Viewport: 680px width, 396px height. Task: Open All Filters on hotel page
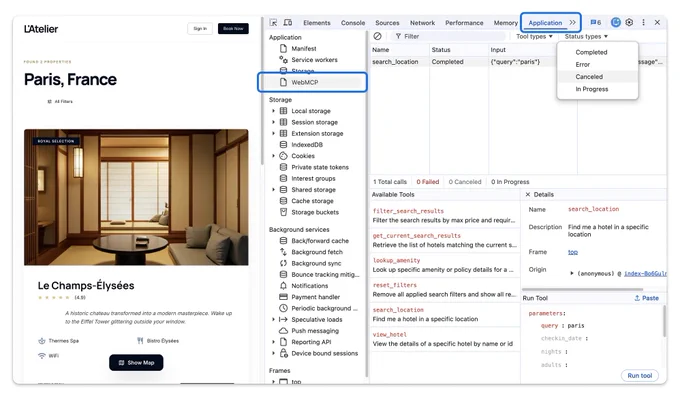[x=60, y=101]
